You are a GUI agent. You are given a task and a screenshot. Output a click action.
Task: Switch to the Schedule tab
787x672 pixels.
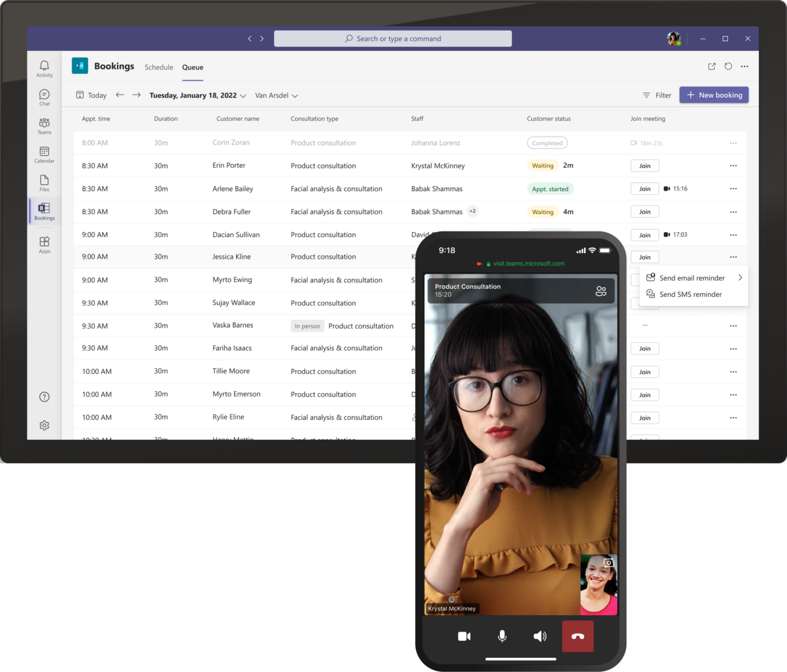point(159,67)
